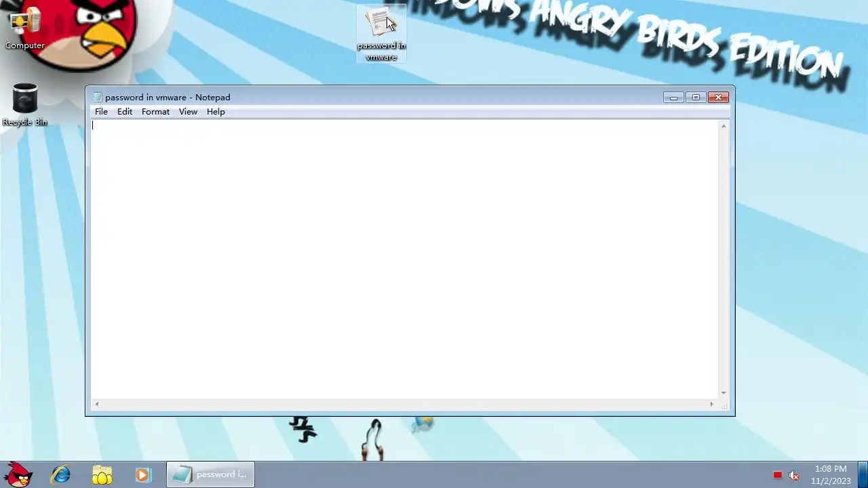
Task: Click the Show desktop button
Action: coord(863,474)
